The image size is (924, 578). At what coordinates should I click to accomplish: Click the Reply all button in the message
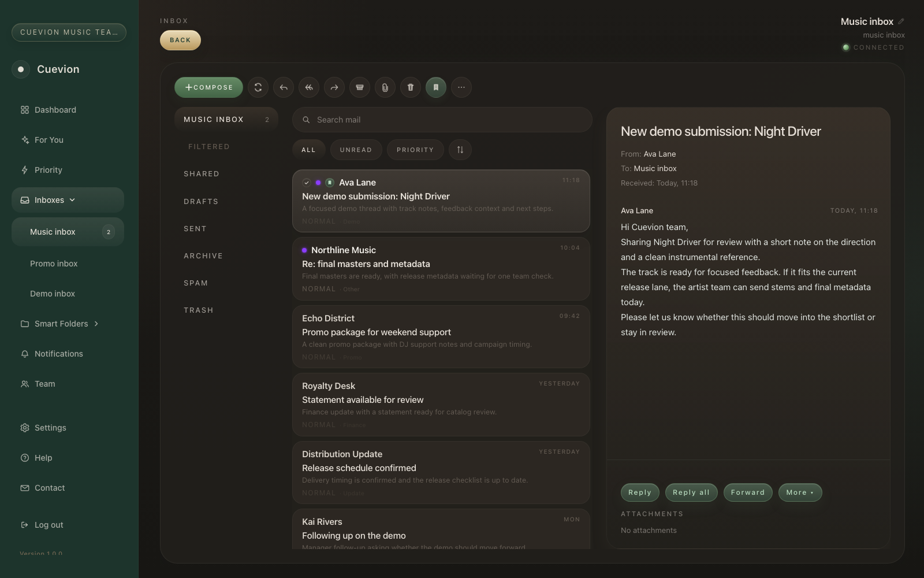point(691,492)
